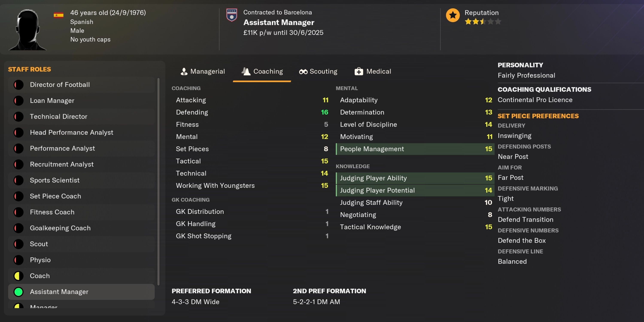Click the Scout role suitability icon
This screenshot has width=644, height=322.
point(18,244)
